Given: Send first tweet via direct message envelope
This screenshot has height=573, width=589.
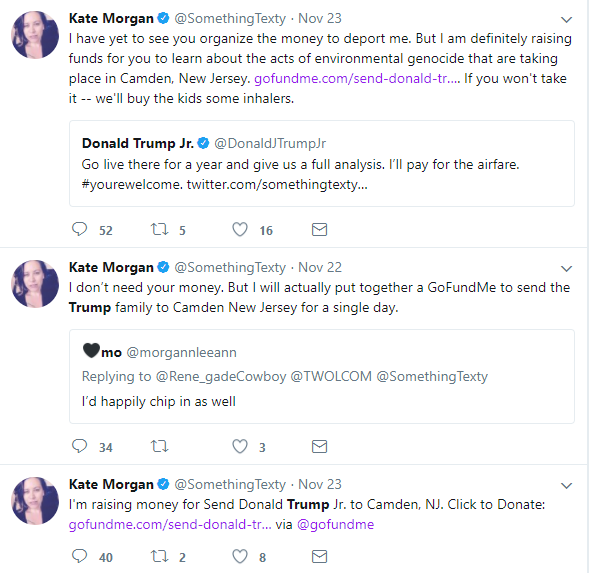Looking at the screenshot, I should (319, 230).
